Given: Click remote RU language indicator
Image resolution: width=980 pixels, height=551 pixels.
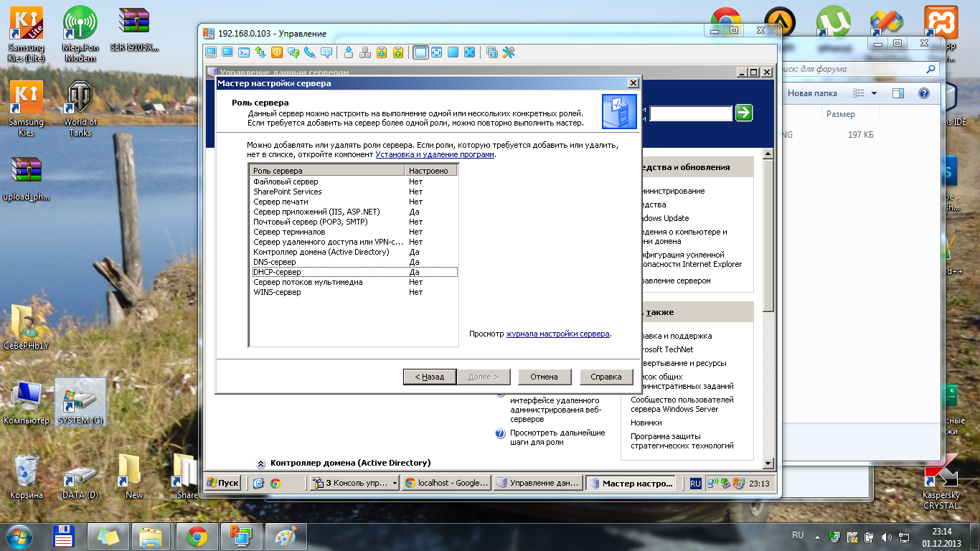Looking at the screenshot, I should point(695,484).
